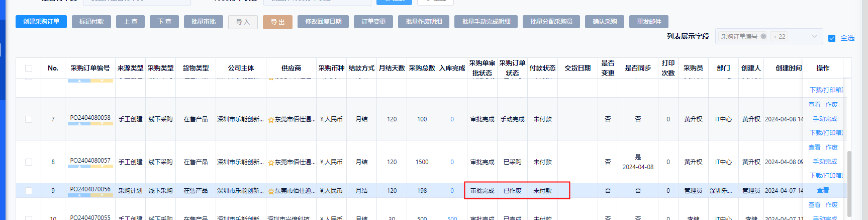Toggle the 全选 checkbox
Viewport: 868px width, 220px height.
pyautogui.click(x=832, y=38)
